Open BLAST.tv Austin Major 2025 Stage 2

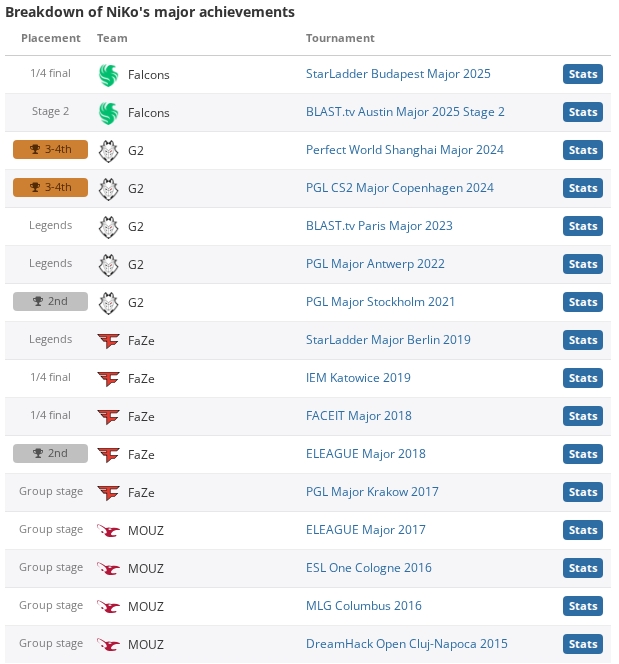(405, 112)
